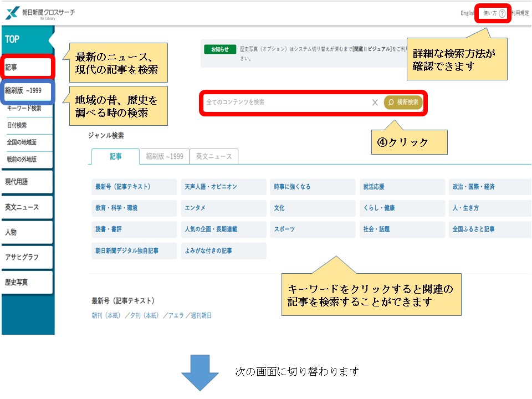Click the green お知らせ notice badge
The height and width of the screenshot is (399, 532).
pyautogui.click(x=220, y=49)
